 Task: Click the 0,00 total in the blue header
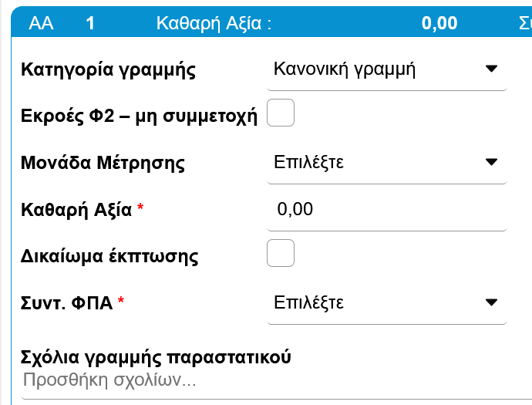[439, 23]
